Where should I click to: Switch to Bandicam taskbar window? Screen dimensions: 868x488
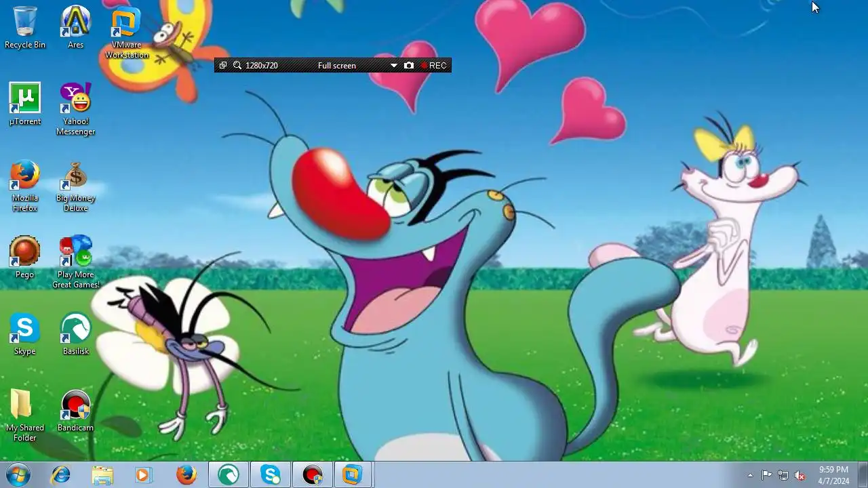(311, 475)
